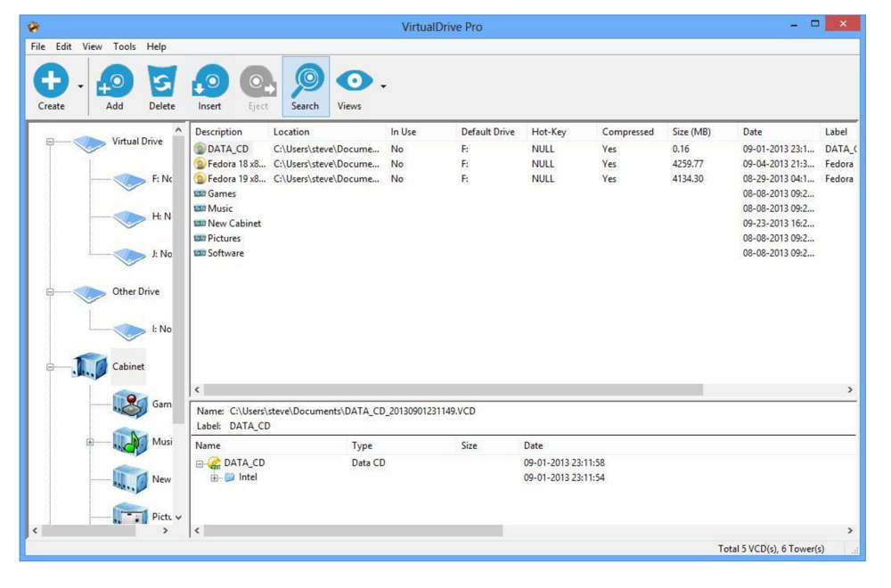Click the Games cabinet icon in list
The height and width of the screenshot is (588, 891).
[200, 193]
